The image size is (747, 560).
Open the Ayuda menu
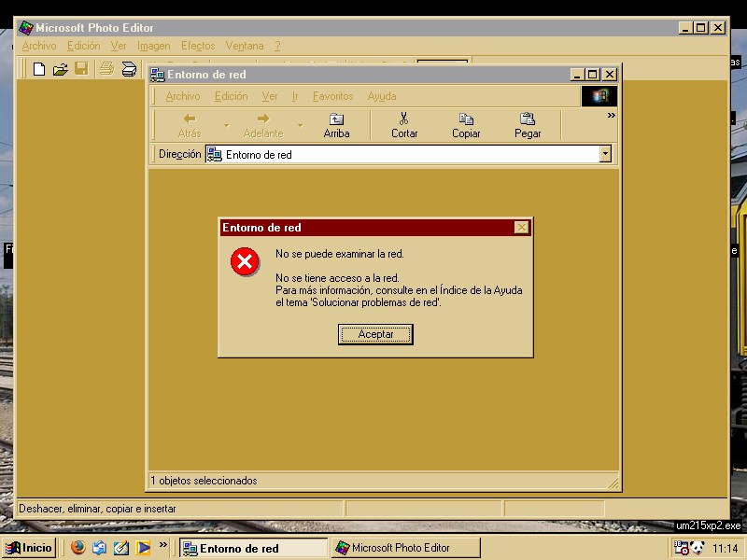[x=382, y=96]
